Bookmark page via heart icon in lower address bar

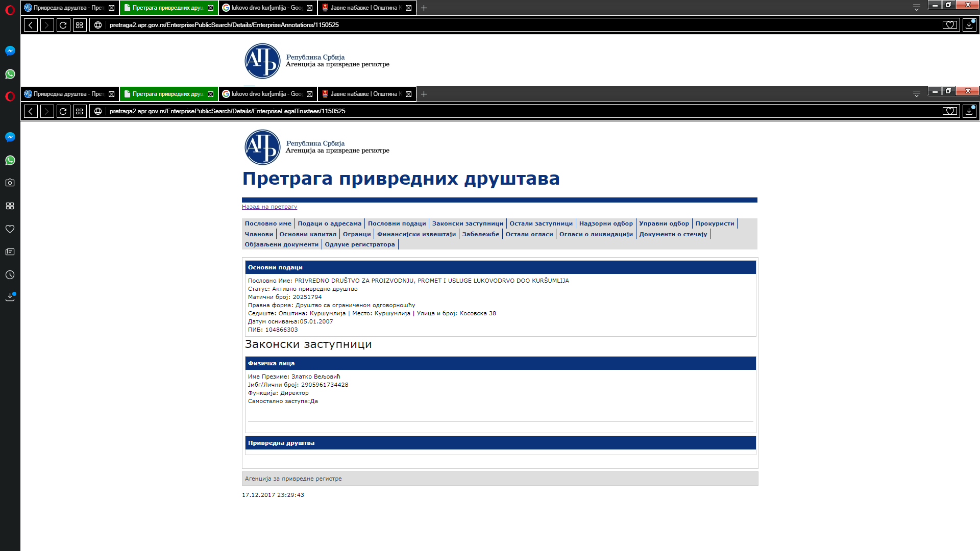(x=950, y=111)
